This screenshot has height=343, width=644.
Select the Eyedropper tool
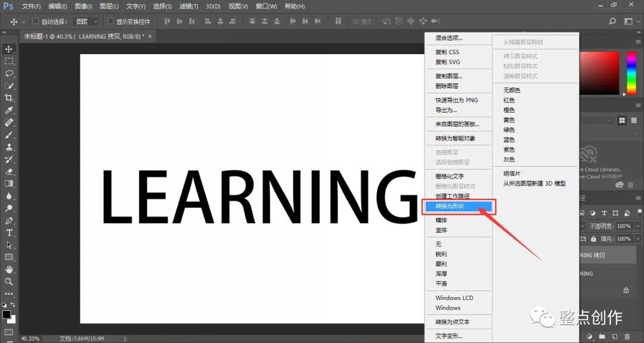(x=8, y=110)
